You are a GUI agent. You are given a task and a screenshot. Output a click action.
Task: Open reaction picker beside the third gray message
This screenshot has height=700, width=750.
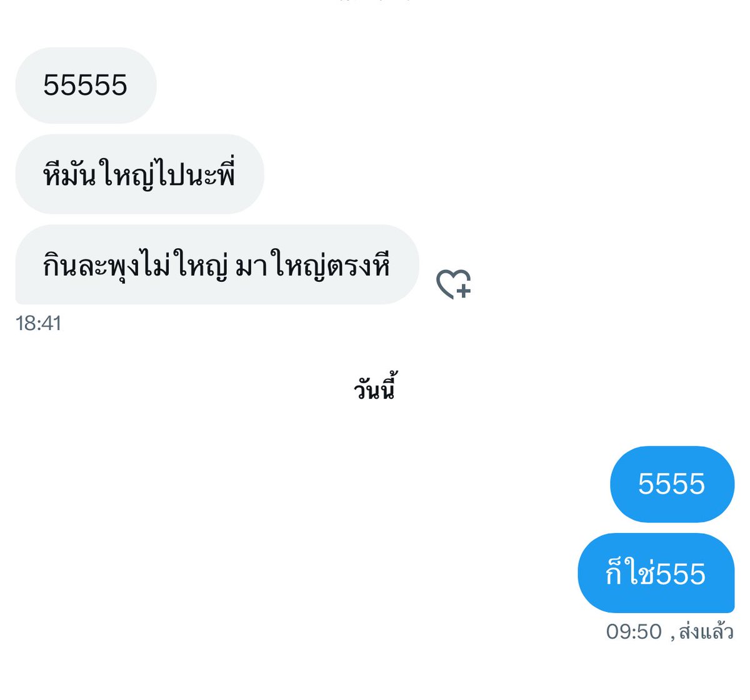click(x=454, y=284)
